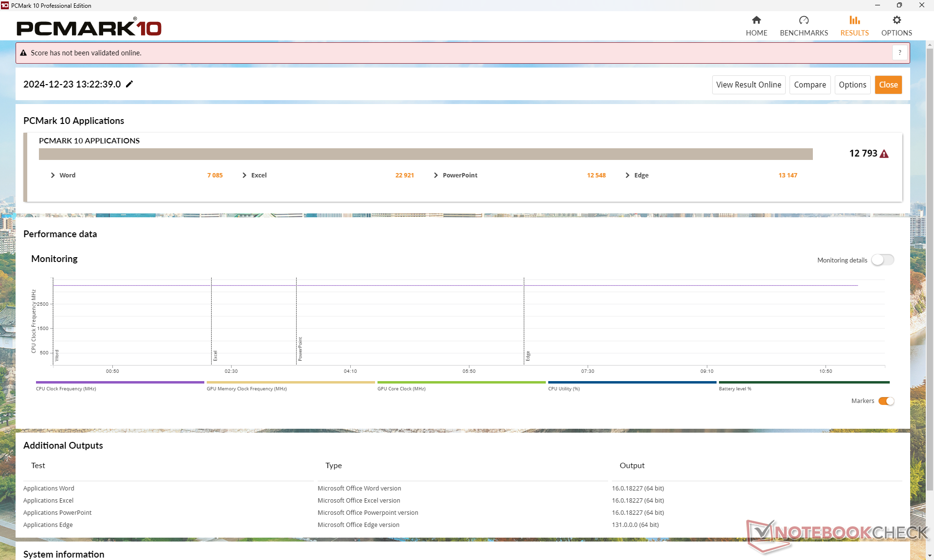Viewport: 934px width, 560px height.
Task: Expand the PowerPoint score details
Action: click(x=436, y=175)
